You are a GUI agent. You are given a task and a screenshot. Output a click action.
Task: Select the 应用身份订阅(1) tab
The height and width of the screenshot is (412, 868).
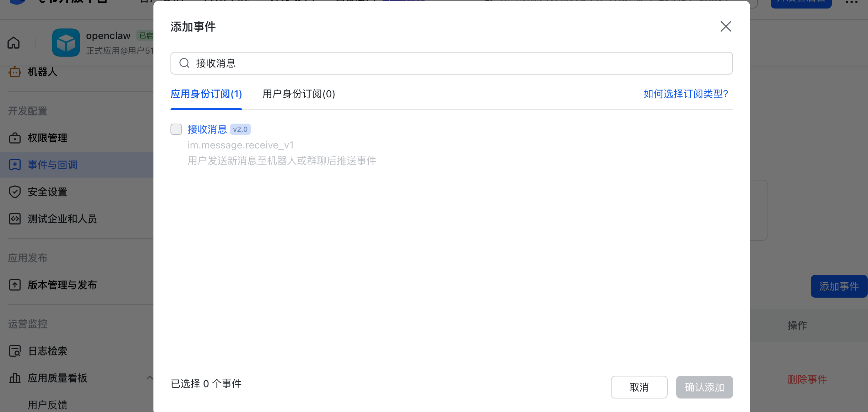pos(206,94)
